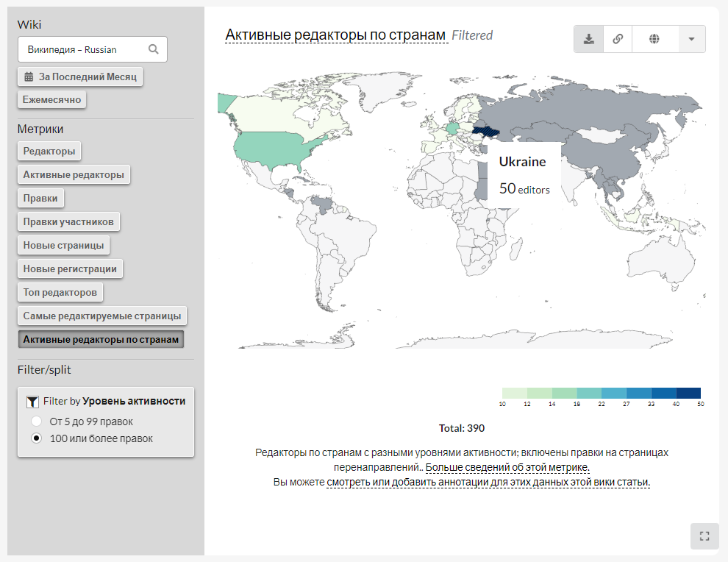Click the 'Total: 390' text
Image resolution: width=728 pixels, height=562 pixels.
(x=462, y=428)
